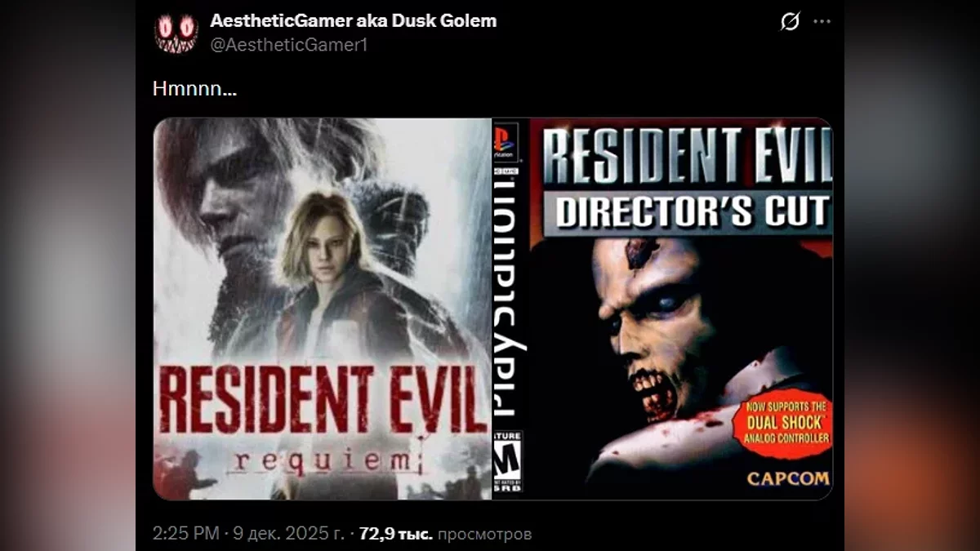Click the @AestheticGamer1 handle
Image resolution: width=980 pixels, height=551 pixels.
click(x=289, y=45)
